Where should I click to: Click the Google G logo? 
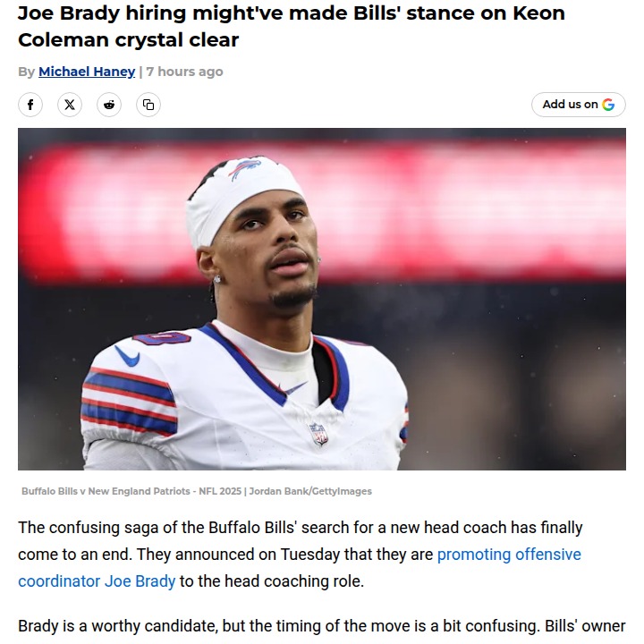(609, 105)
